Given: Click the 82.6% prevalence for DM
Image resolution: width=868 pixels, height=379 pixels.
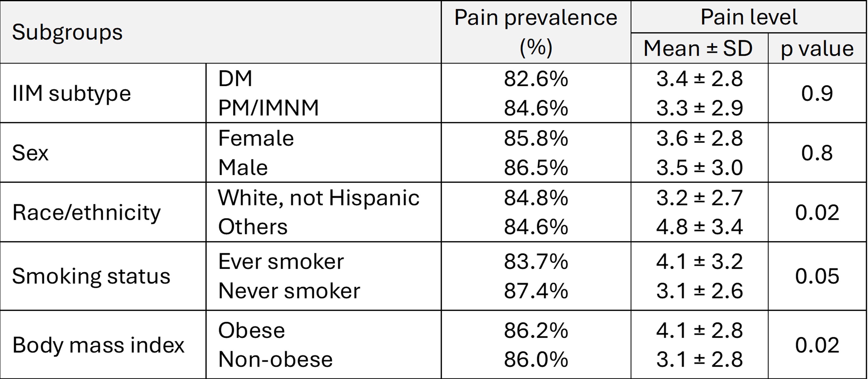Looking at the screenshot, I should [x=536, y=79].
